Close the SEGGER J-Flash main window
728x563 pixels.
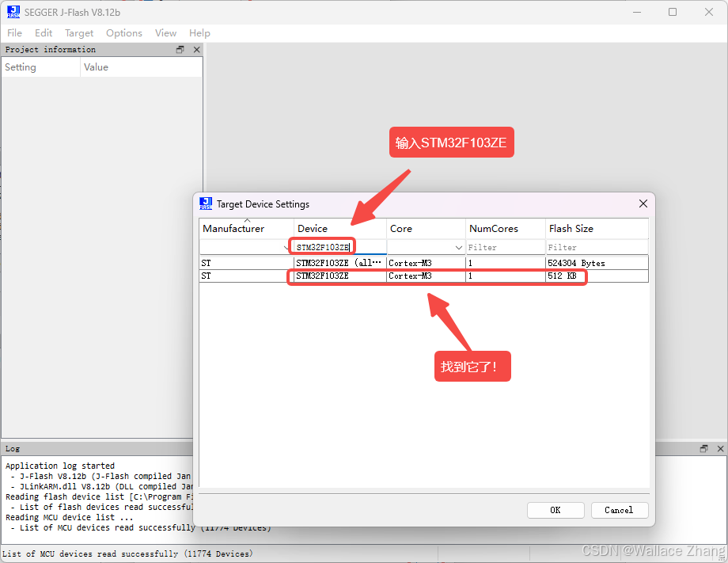point(709,12)
